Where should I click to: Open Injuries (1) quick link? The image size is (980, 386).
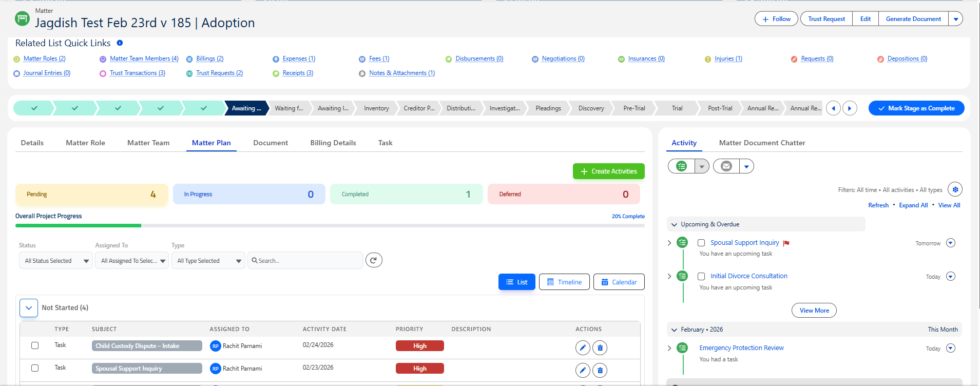(728, 59)
